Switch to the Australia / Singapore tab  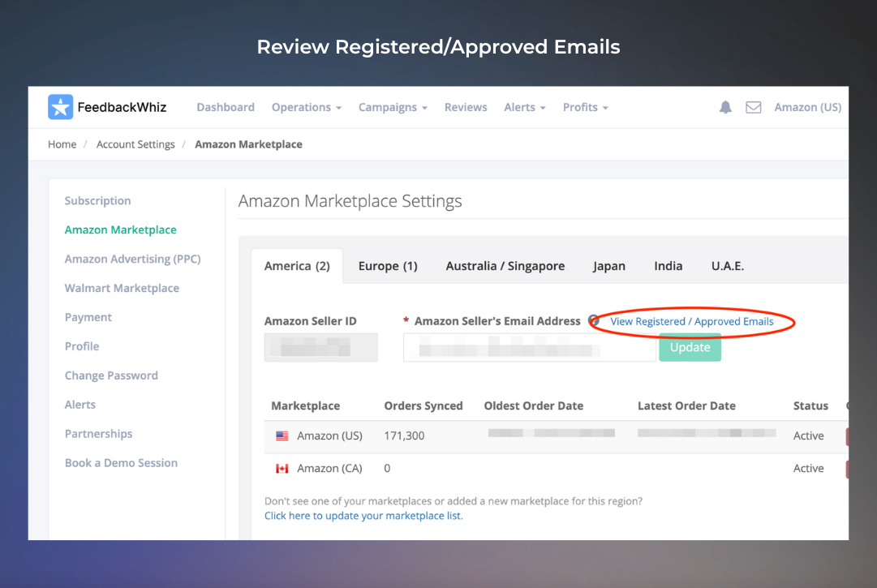pyautogui.click(x=505, y=266)
